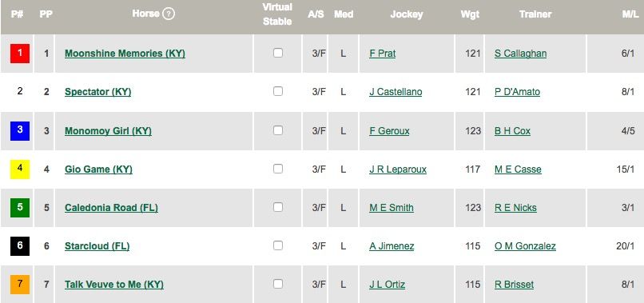Click the M/L column header
This screenshot has width=644, height=303.
(630, 14)
